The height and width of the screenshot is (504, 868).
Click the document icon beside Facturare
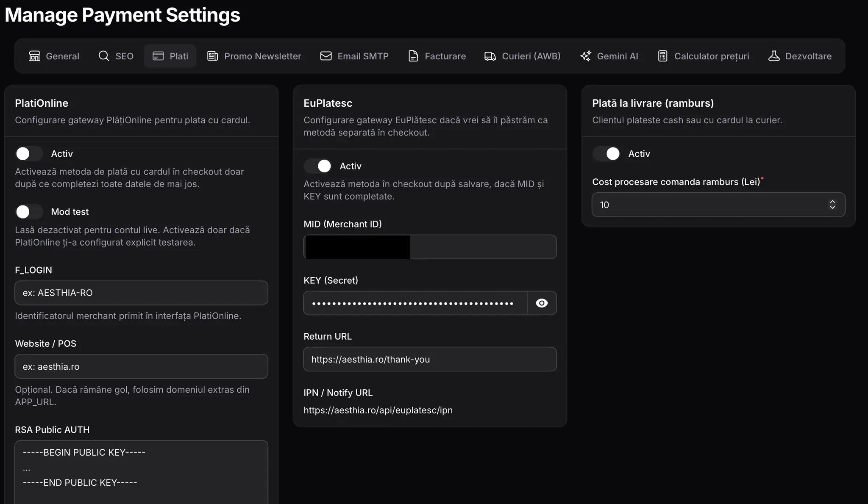(413, 56)
